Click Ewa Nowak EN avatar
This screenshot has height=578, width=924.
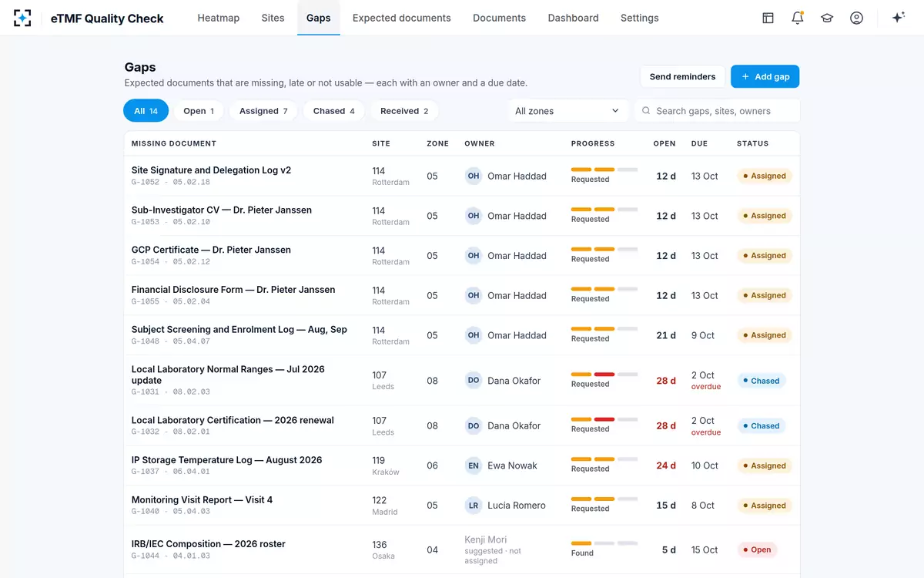click(x=474, y=465)
